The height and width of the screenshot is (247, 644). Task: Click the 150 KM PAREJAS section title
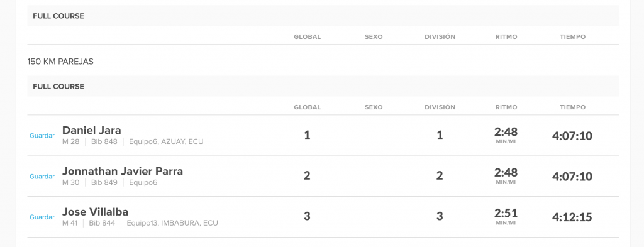60,62
